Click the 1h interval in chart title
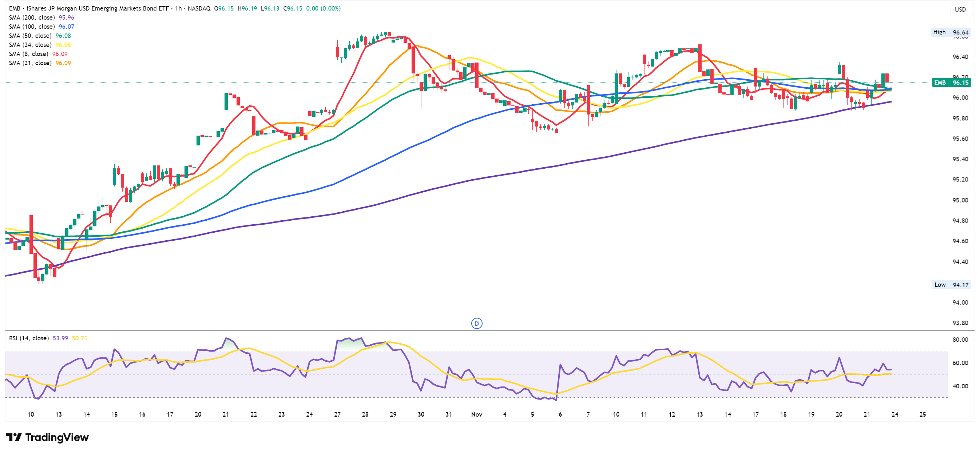This screenshot has height=453, width=980. (178, 8)
